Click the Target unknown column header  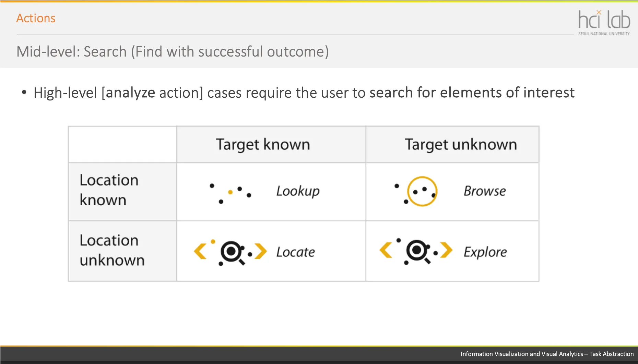pos(461,145)
